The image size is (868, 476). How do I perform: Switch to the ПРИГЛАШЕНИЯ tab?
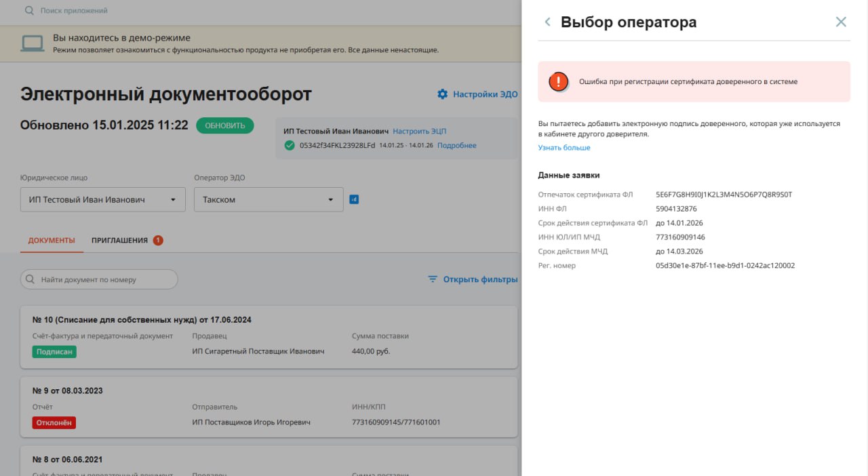(119, 240)
